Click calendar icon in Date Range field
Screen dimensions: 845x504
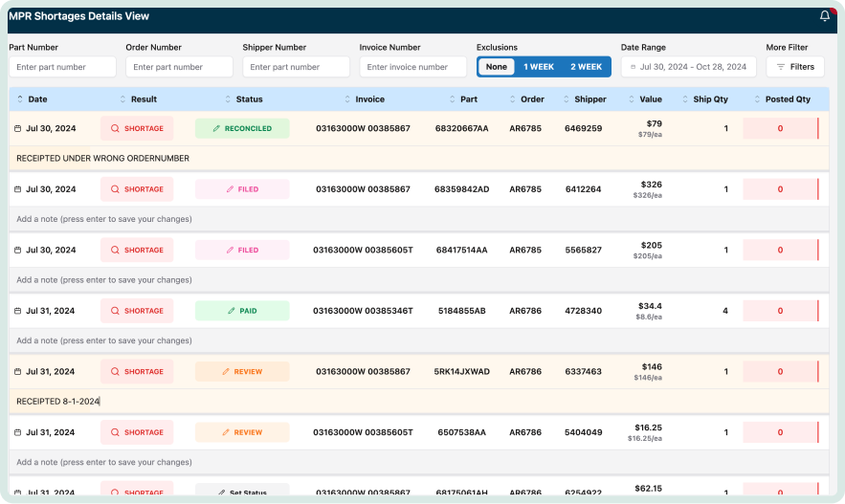[x=632, y=67]
